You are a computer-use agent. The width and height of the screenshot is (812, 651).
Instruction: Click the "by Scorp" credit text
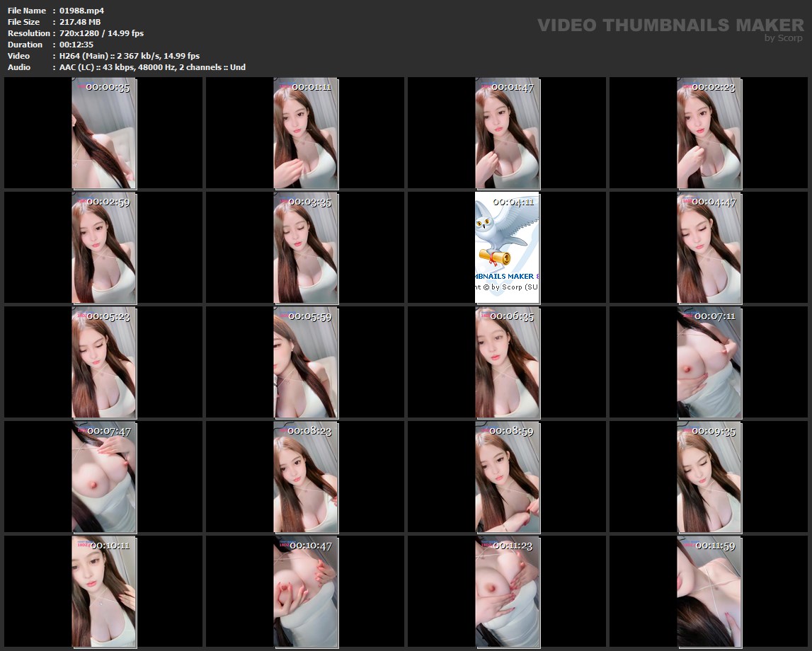pos(783,38)
